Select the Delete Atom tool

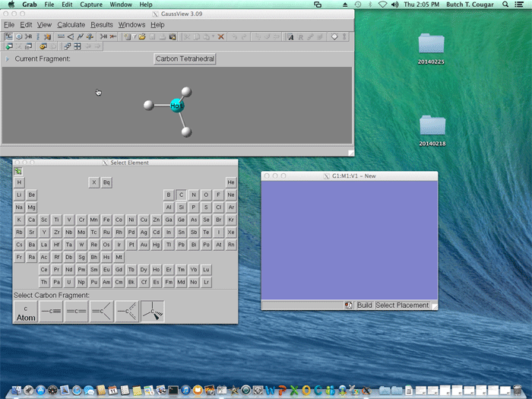tap(112, 36)
